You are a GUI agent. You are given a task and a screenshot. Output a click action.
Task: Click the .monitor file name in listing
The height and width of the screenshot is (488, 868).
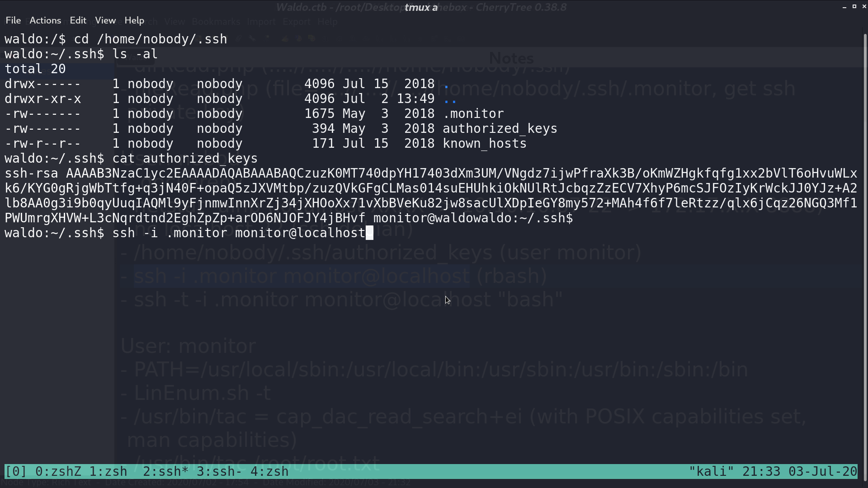pos(473,114)
